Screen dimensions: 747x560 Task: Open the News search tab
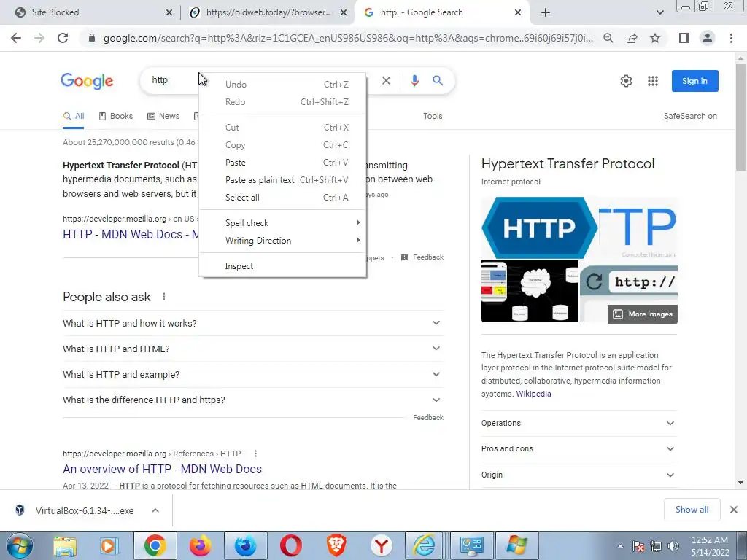pos(163,116)
